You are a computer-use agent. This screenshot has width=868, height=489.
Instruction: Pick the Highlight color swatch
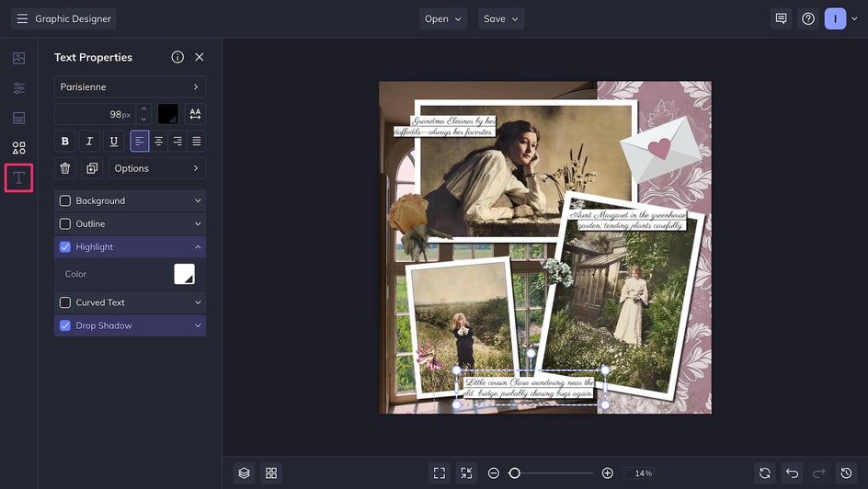[185, 274]
